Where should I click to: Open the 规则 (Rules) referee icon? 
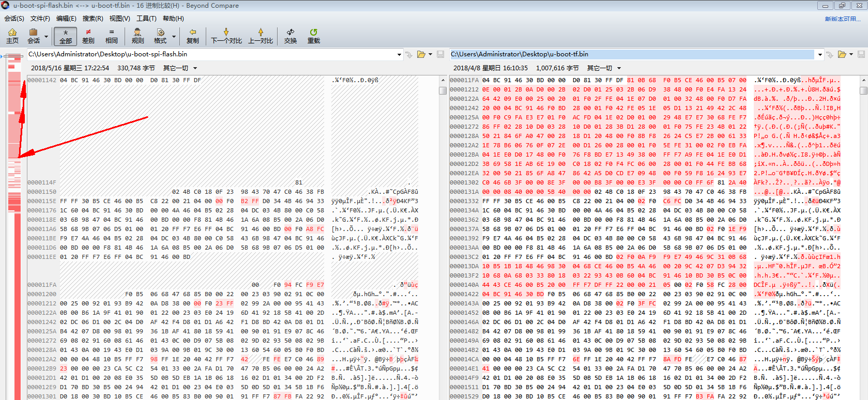(138, 36)
